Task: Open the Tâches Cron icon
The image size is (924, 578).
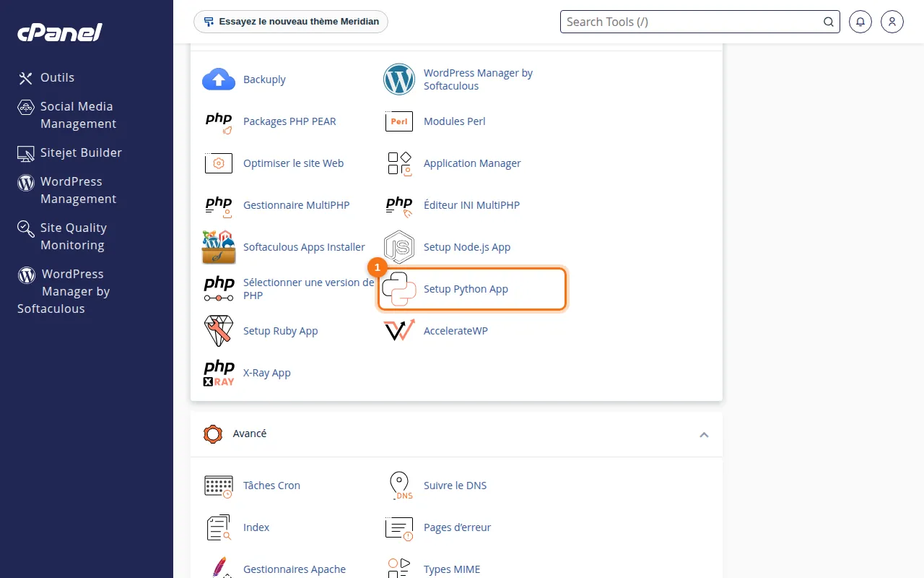Action: [219, 486]
